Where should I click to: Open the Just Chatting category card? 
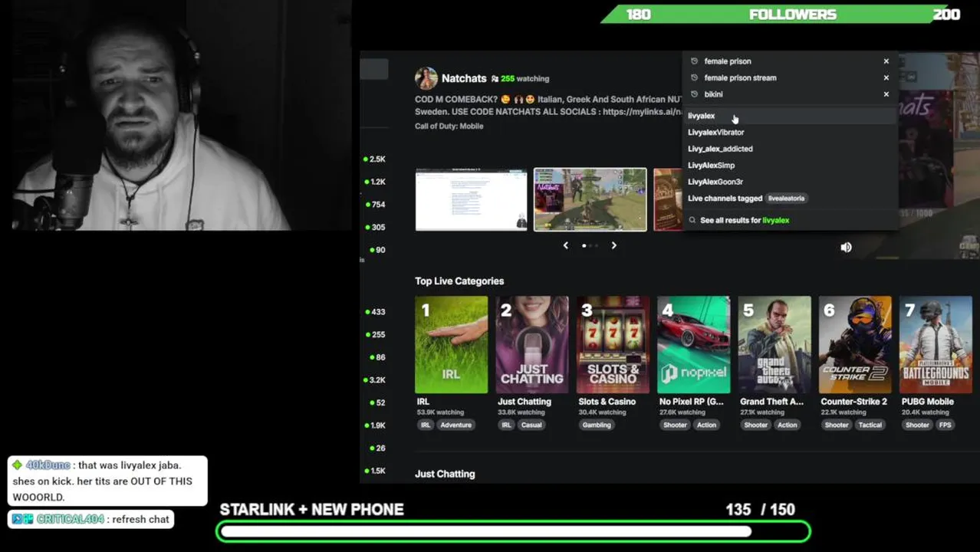click(532, 344)
